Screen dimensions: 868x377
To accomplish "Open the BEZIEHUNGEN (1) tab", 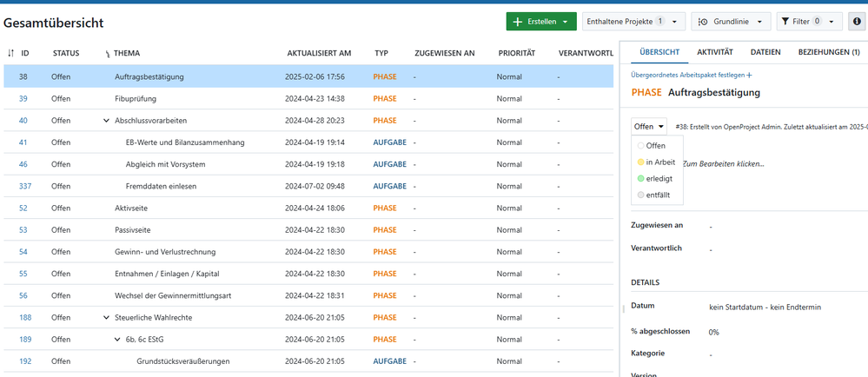I will [829, 52].
